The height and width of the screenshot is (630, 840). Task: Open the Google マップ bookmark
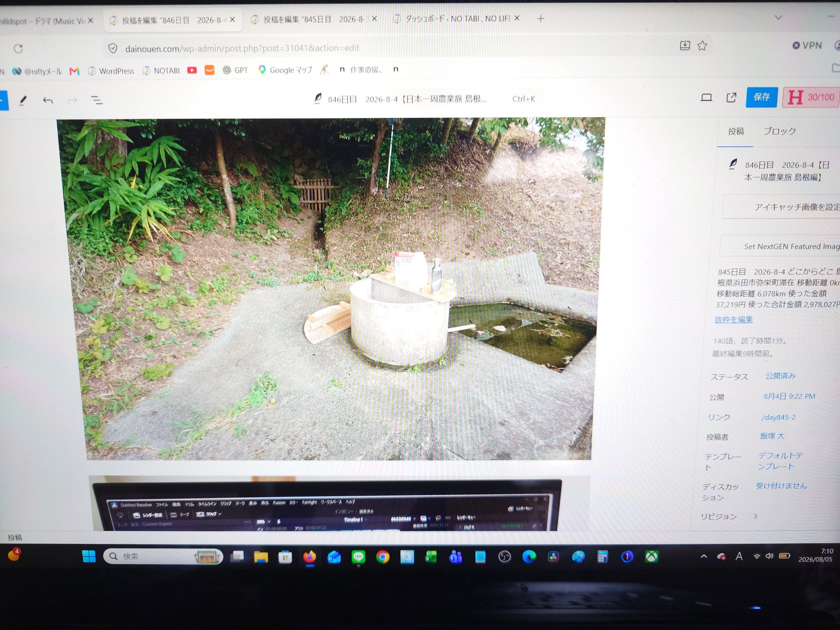coord(285,70)
